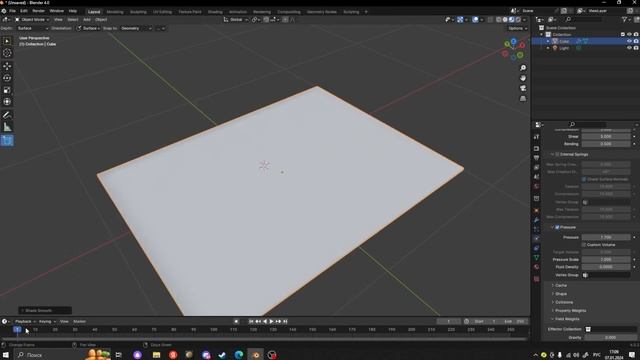Open the Tool properties tab icon
The width and height of the screenshot is (640, 360).
click(x=536, y=137)
